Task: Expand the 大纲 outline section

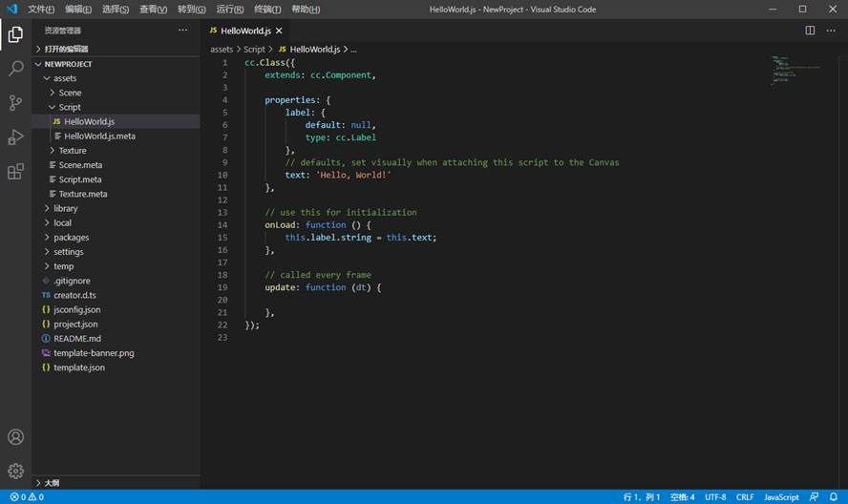Action: (116, 483)
